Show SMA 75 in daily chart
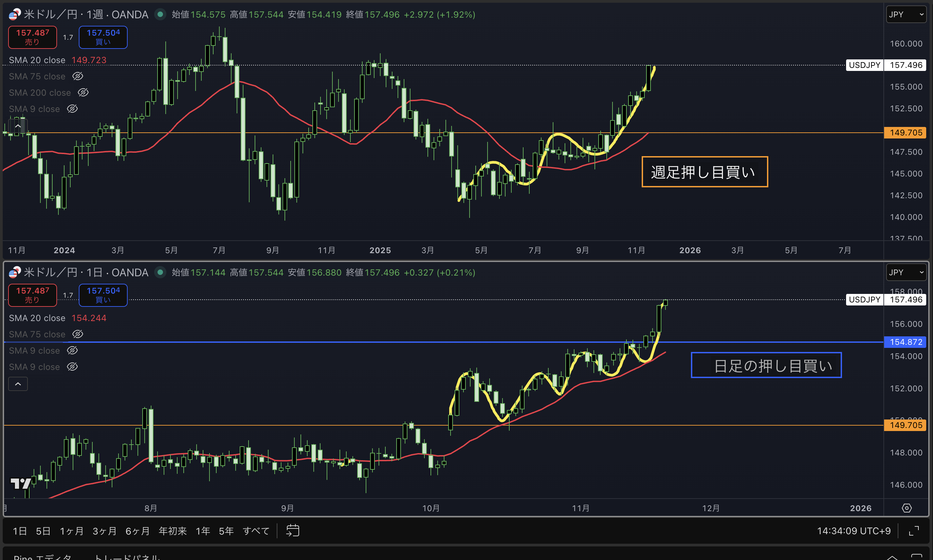This screenshot has height=560, width=933. point(78,334)
